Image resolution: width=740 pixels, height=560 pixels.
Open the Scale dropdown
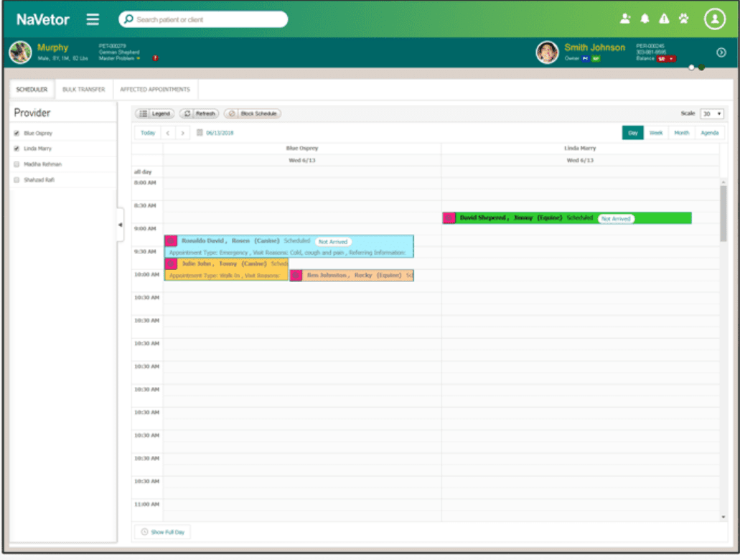pyautogui.click(x=712, y=114)
